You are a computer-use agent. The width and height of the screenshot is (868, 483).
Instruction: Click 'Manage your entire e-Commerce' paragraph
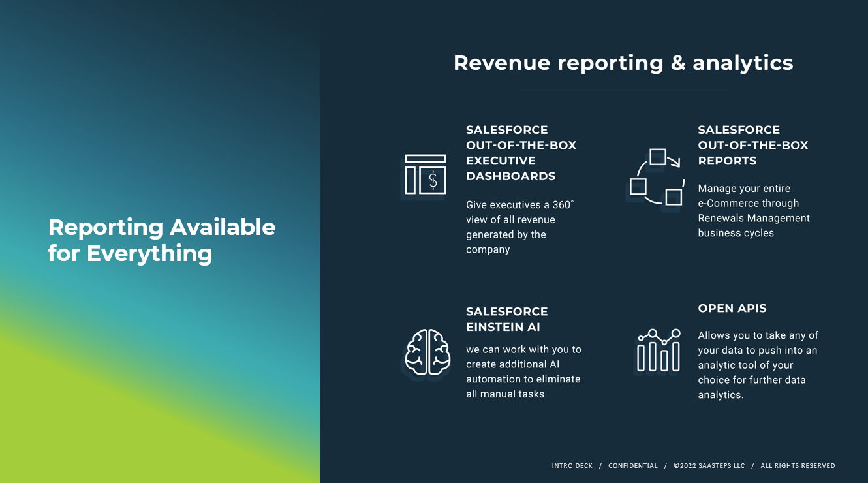click(754, 211)
